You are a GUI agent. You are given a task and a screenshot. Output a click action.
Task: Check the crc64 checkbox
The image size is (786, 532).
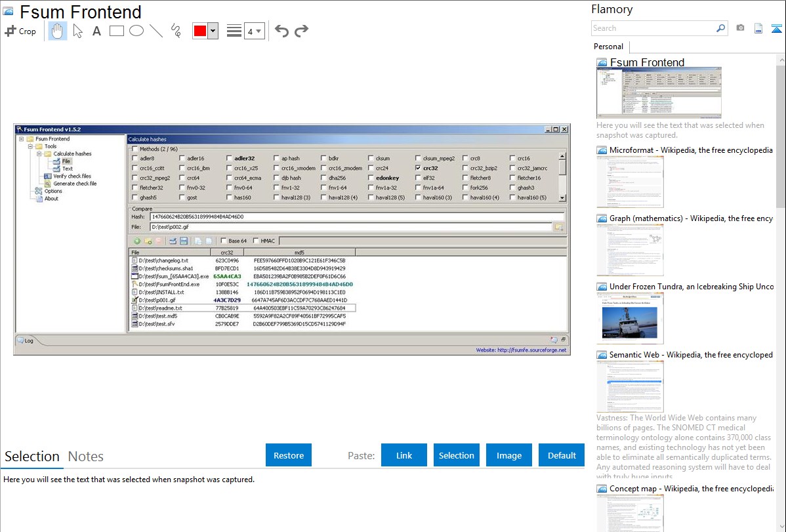tap(182, 178)
